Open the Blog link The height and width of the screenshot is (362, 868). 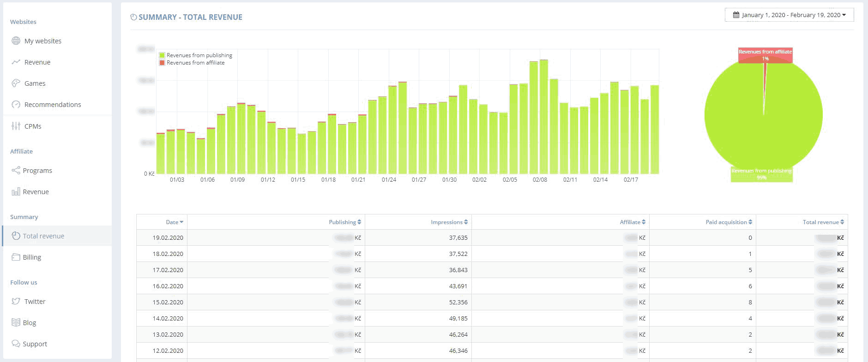(30, 322)
